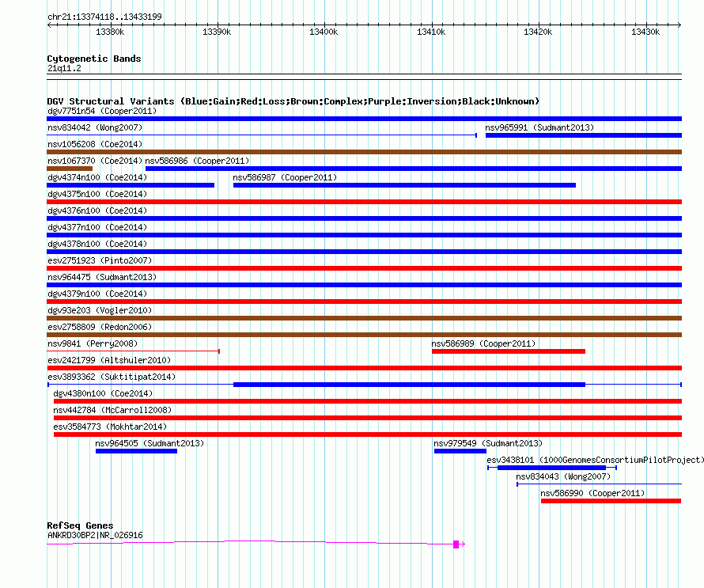
Task: Open the esv2758809 (Redon2006) label
Action: [100, 327]
